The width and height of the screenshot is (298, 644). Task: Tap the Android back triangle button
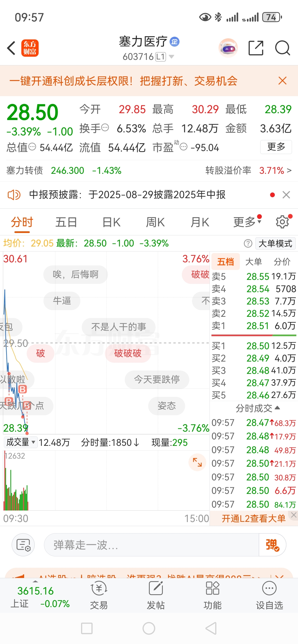coord(211,628)
